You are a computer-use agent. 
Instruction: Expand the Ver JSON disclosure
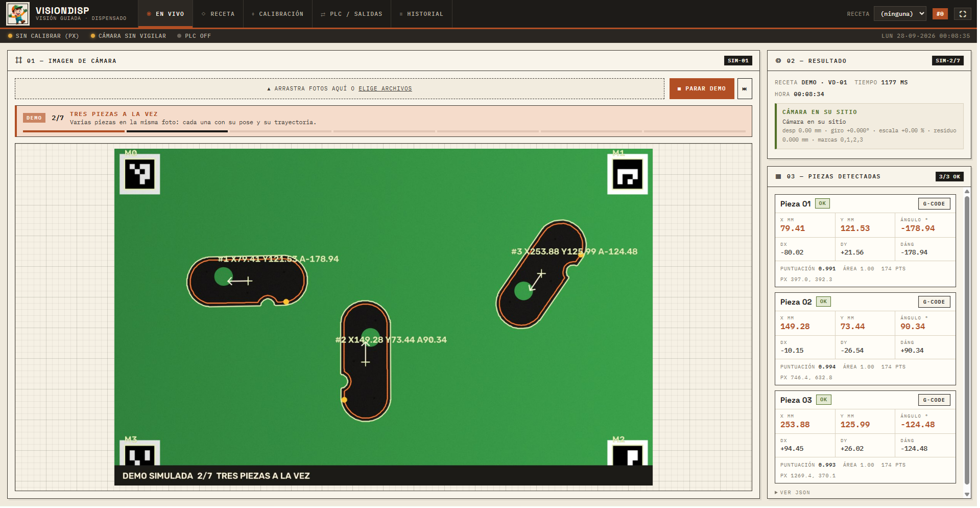tap(793, 493)
